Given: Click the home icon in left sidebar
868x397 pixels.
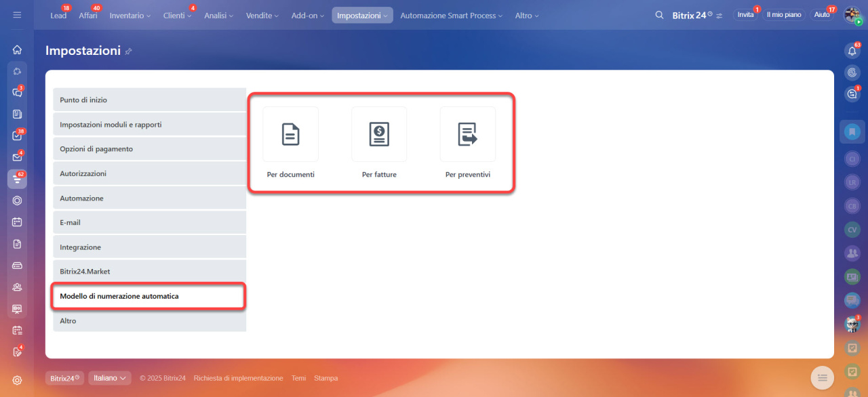Looking at the screenshot, I should point(17,49).
